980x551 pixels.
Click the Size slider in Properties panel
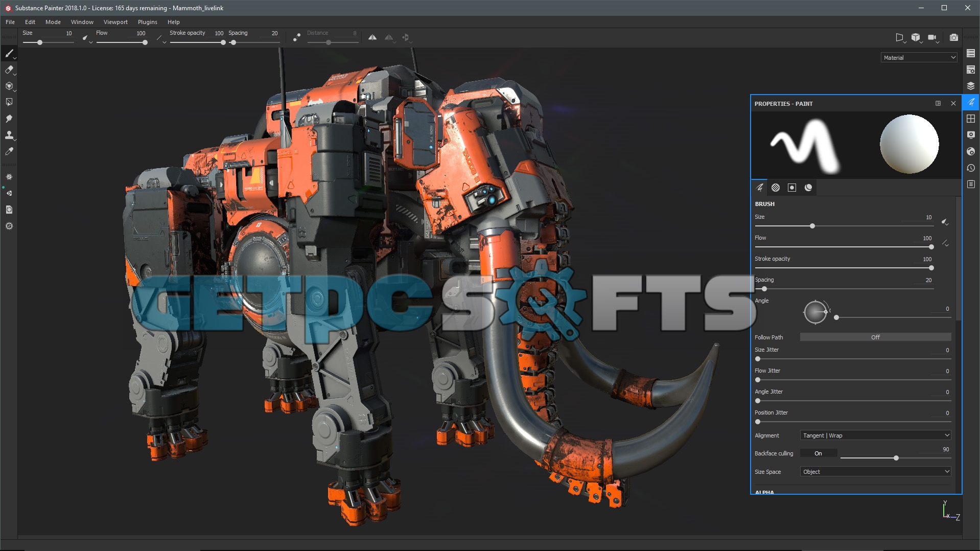click(844, 226)
